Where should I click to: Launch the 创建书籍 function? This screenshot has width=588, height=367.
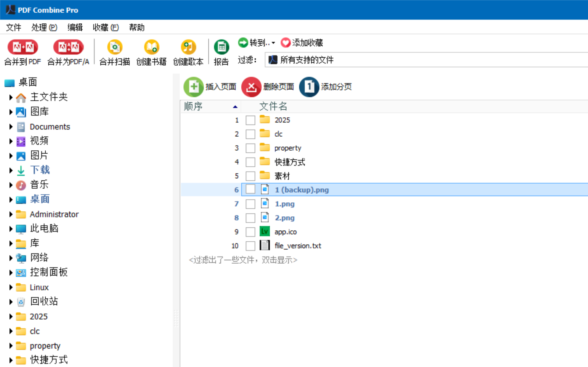(x=151, y=47)
